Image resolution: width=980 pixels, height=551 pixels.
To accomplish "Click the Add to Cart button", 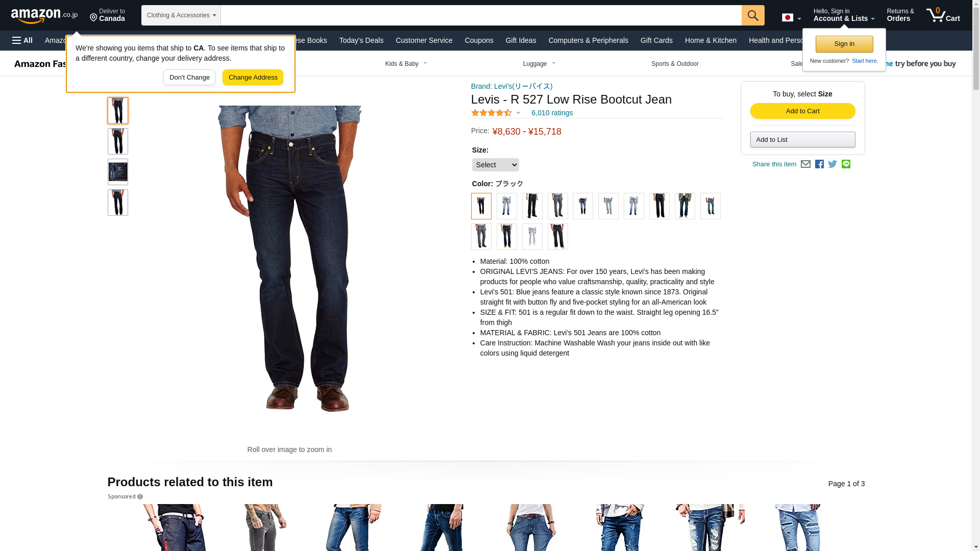I will click(802, 111).
